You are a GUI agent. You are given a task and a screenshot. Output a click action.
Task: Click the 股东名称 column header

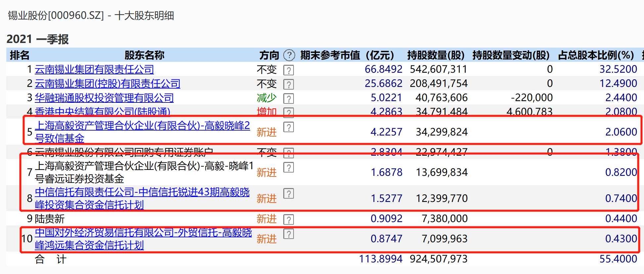144,55
